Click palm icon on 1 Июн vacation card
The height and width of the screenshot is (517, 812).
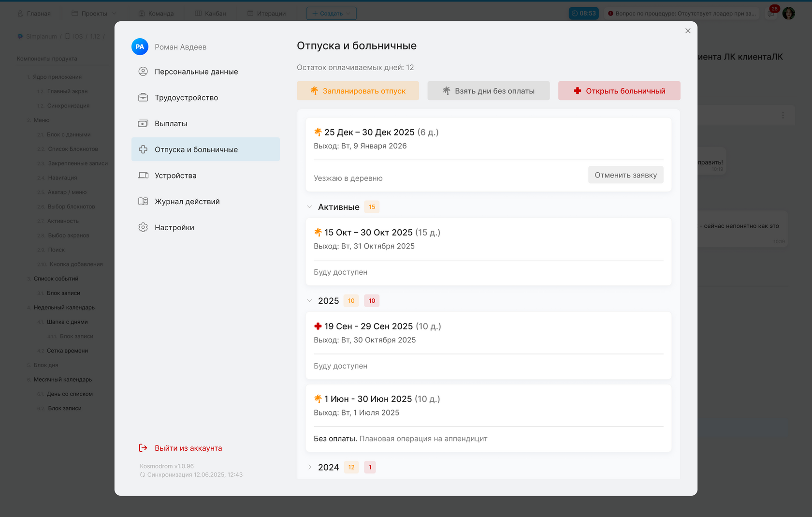[318, 399]
